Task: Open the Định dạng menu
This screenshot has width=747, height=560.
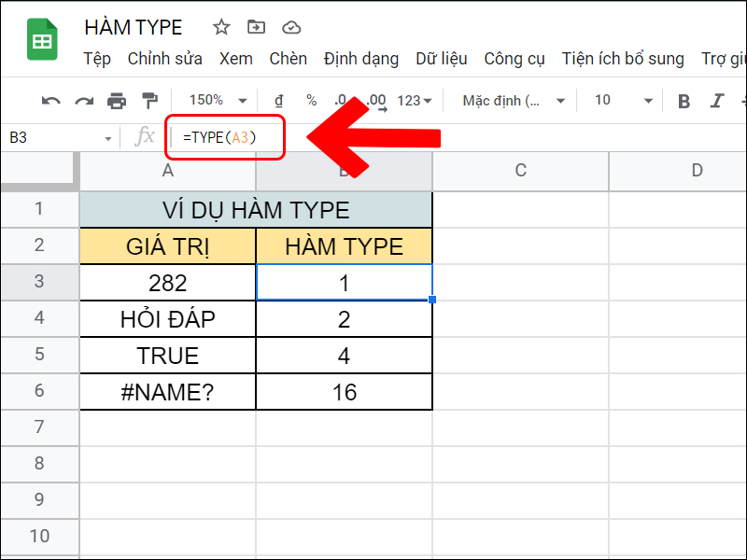Action: tap(361, 59)
